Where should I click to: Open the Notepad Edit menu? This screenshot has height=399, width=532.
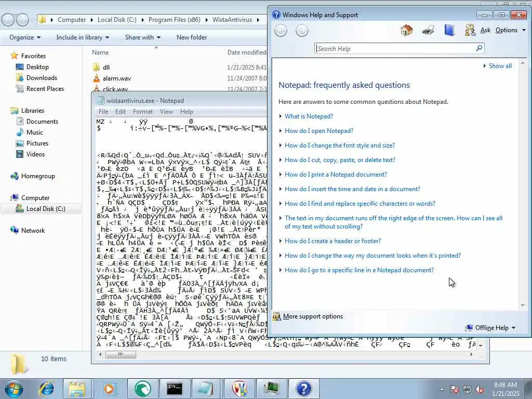click(x=121, y=112)
